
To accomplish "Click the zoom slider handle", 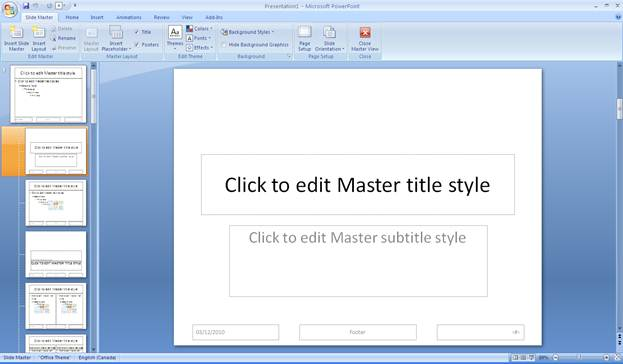I will coord(579,358).
